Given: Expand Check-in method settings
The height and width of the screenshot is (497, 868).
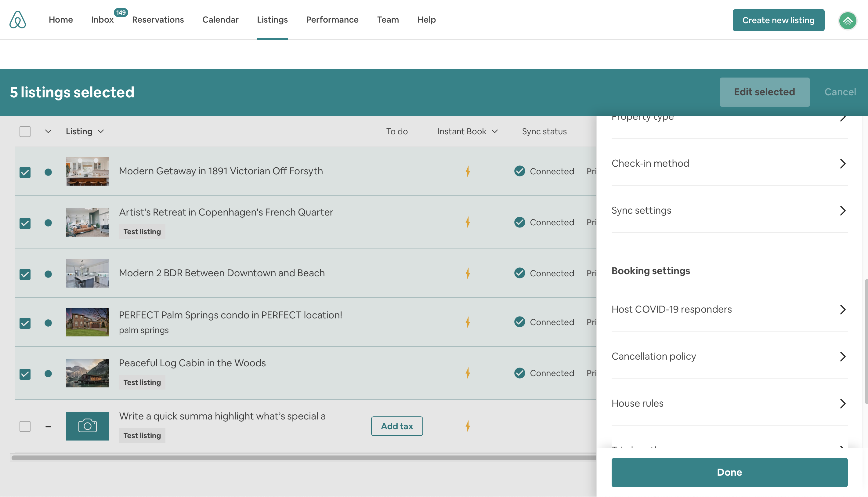Looking at the screenshot, I should coord(729,164).
